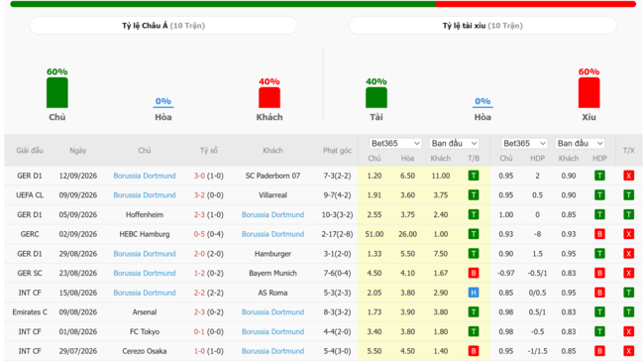Image resolution: width=644 pixels, height=363 pixels.
Task: Click the red X T/X badge in the FC Tokyo row
Action: pos(628,331)
